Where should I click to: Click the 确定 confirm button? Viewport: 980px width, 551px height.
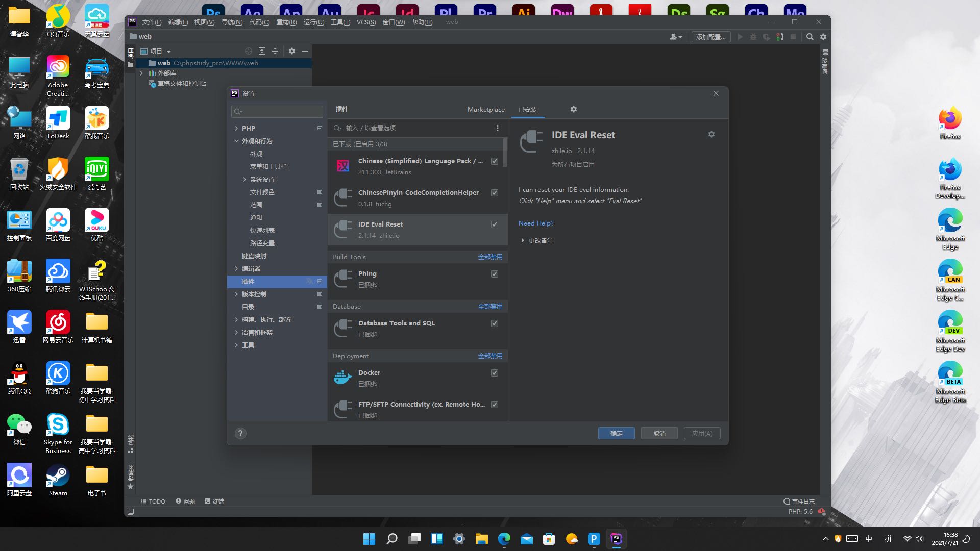coord(616,433)
